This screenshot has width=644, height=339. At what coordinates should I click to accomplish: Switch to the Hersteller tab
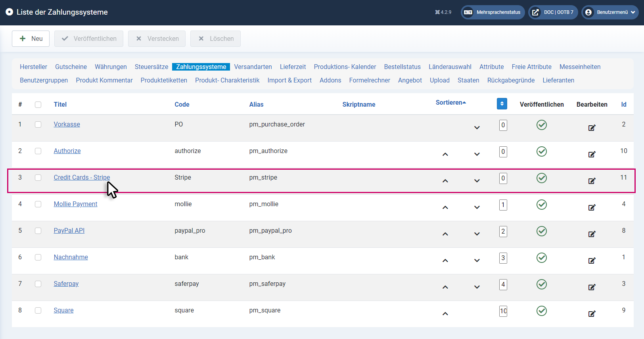coord(33,67)
